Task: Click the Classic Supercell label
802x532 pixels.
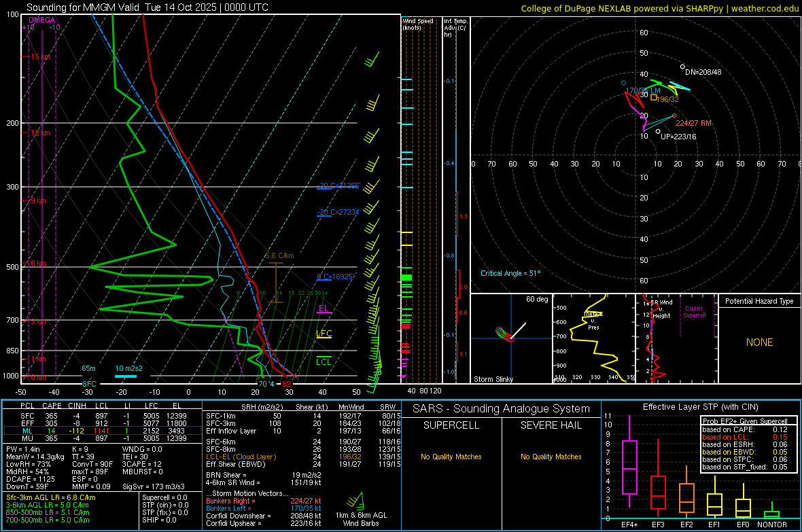Action: 694,312
